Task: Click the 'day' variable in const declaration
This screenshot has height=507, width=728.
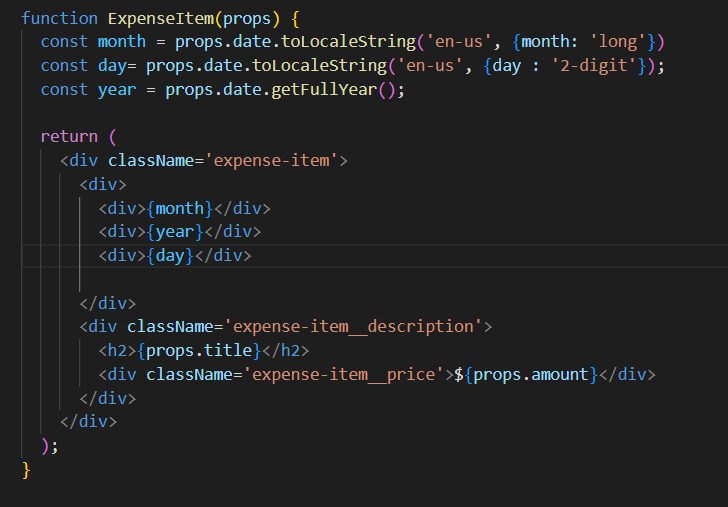Action: pos(112,66)
